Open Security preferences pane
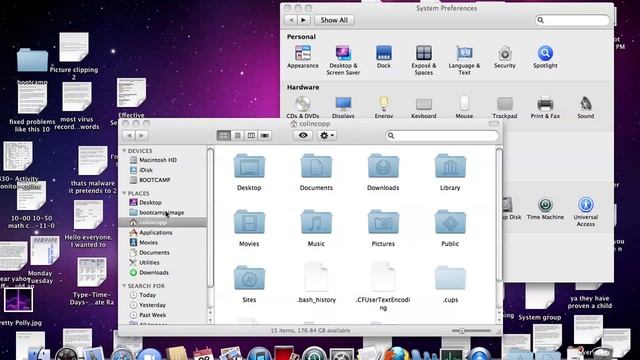640x360 pixels. point(504,57)
